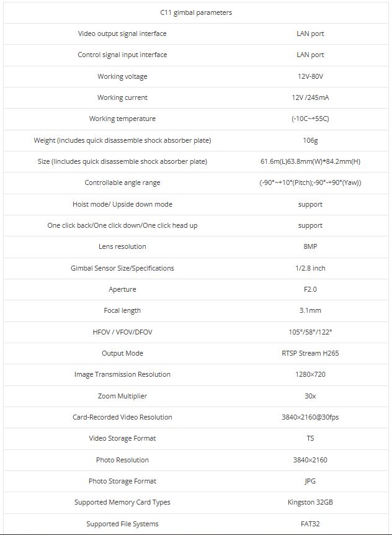Select the "3.1mm" focal length value
The image size is (392, 535).
pyautogui.click(x=310, y=310)
